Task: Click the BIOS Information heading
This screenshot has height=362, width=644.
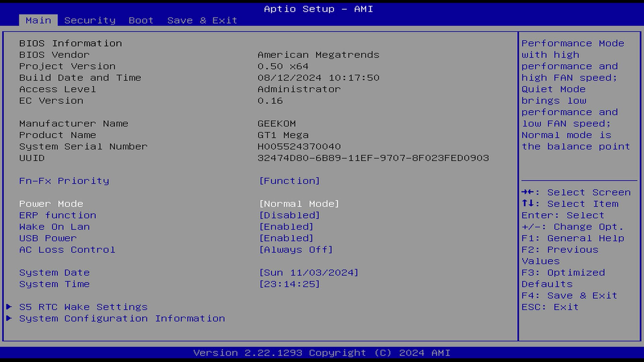Action: 70,43
